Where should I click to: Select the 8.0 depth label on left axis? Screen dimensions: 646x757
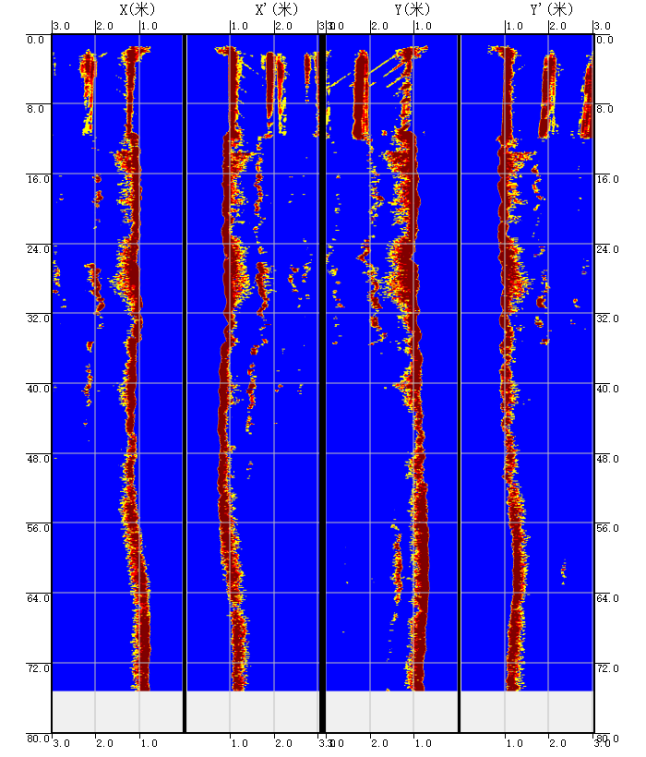click(35, 109)
